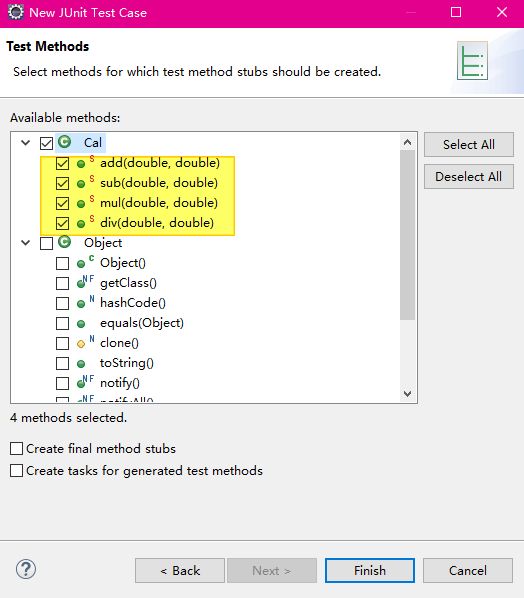Select the Object tree row label

pyautogui.click(x=103, y=243)
